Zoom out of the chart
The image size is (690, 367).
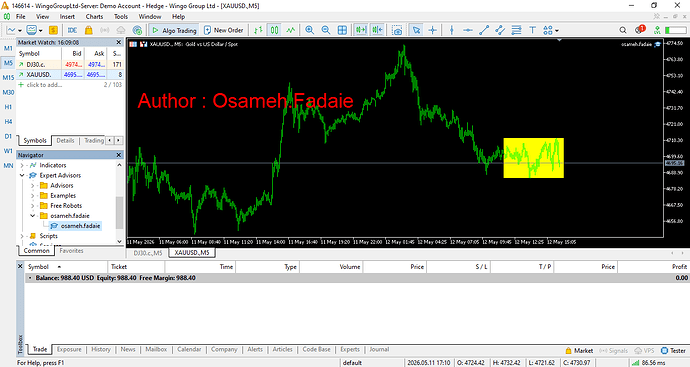pos(326,30)
